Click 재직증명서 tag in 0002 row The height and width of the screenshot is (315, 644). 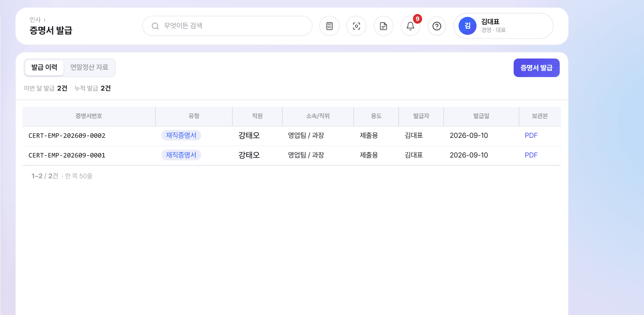tap(181, 135)
